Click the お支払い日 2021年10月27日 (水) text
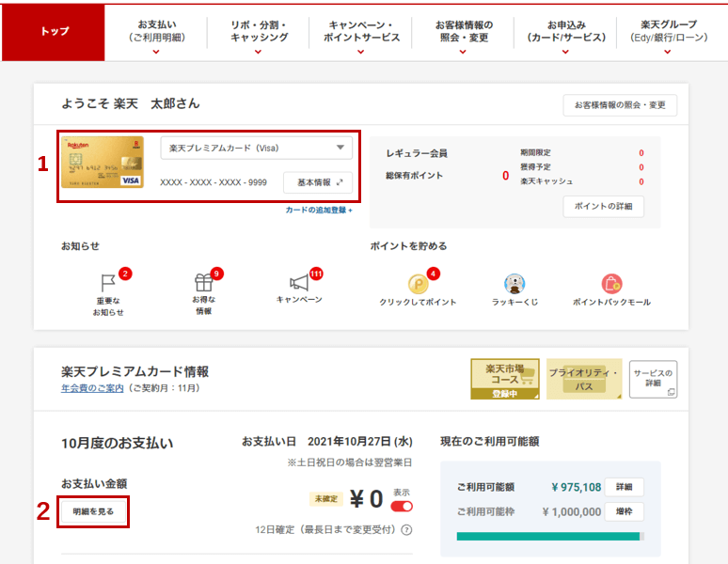The width and height of the screenshot is (728, 564). coord(327,442)
